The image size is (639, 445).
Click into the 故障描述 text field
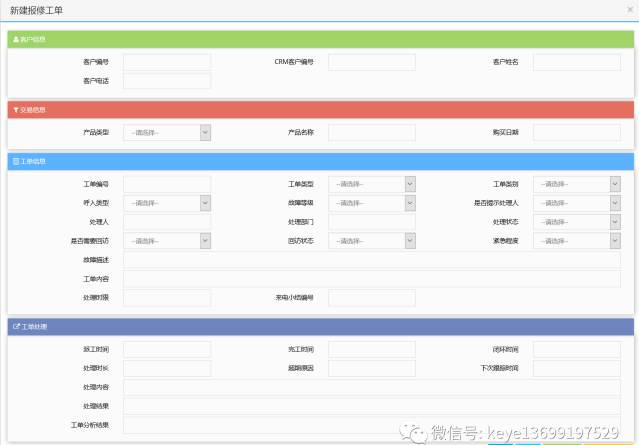tap(371, 260)
